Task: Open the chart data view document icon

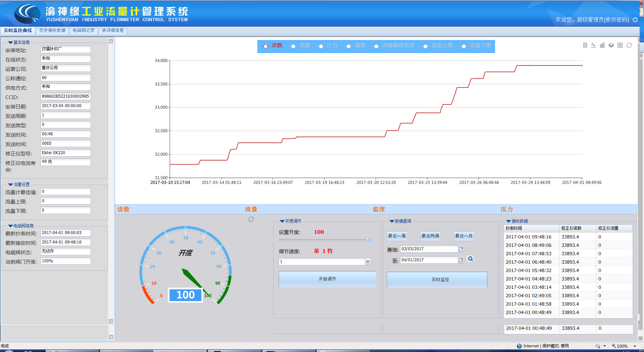Action: pyautogui.click(x=585, y=45)
